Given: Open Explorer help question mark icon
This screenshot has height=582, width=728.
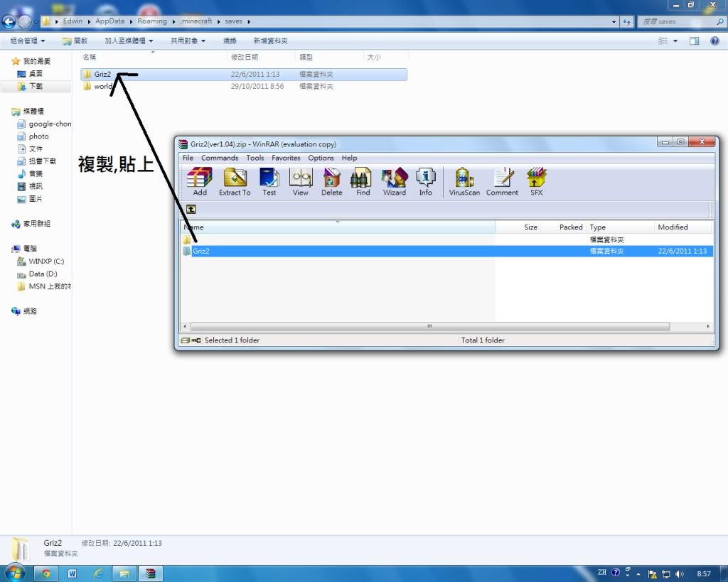Looking at the screenshot, I should [714, 41].
